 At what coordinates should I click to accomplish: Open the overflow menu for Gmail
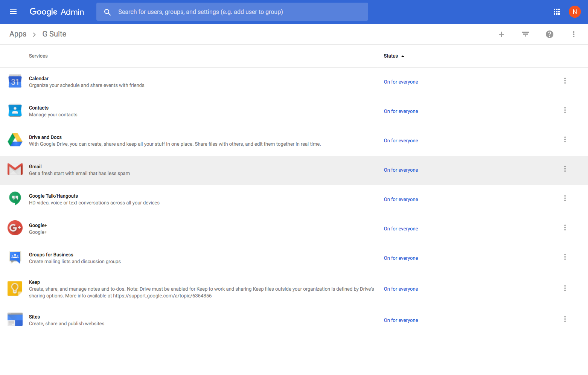coord(565,169)
